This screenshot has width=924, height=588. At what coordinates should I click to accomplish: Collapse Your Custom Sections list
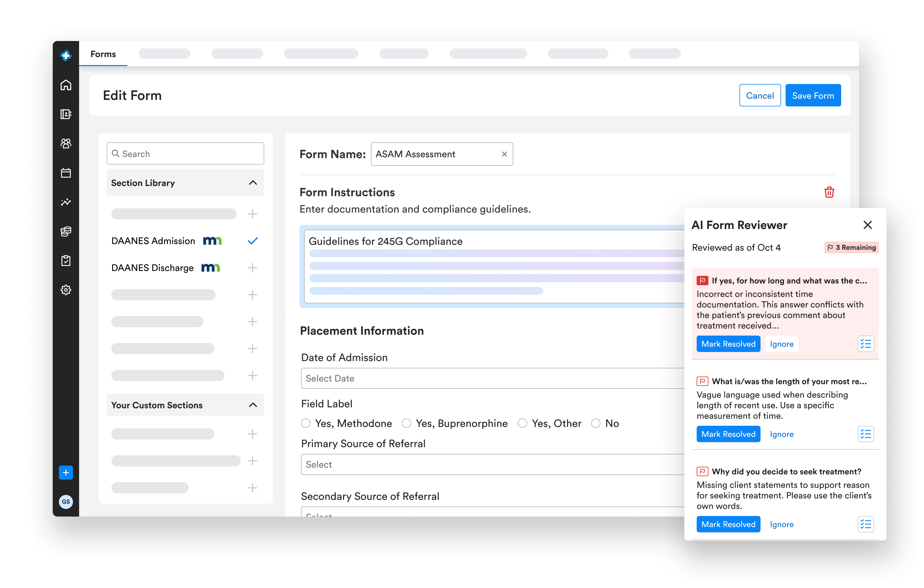click(x=253, y=405)
